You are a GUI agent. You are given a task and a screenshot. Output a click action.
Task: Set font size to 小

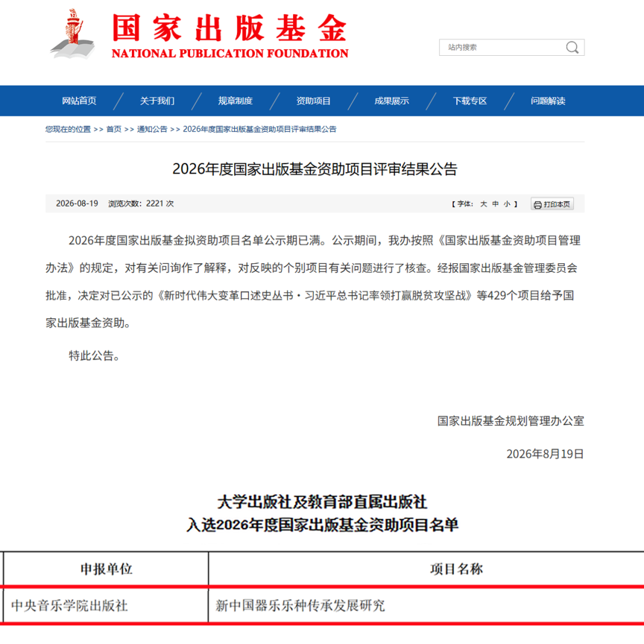point(508,204)
